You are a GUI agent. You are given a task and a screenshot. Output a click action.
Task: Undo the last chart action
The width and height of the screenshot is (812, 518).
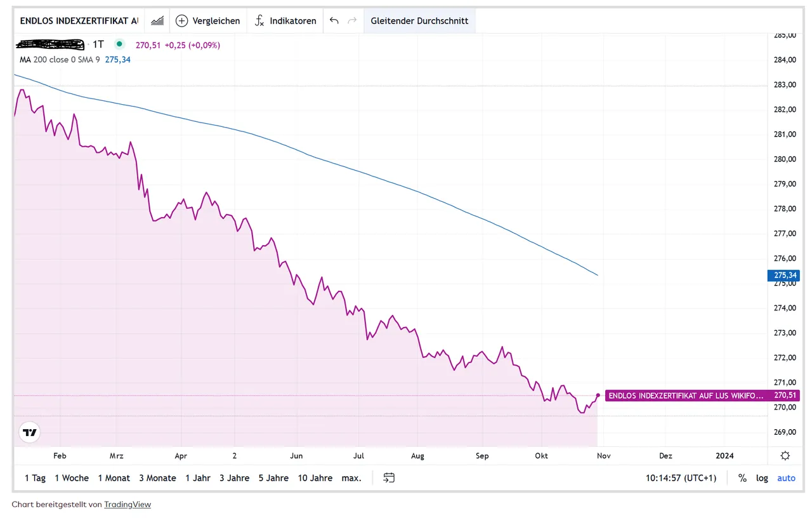pyautogui.click(x=334, y=20)
